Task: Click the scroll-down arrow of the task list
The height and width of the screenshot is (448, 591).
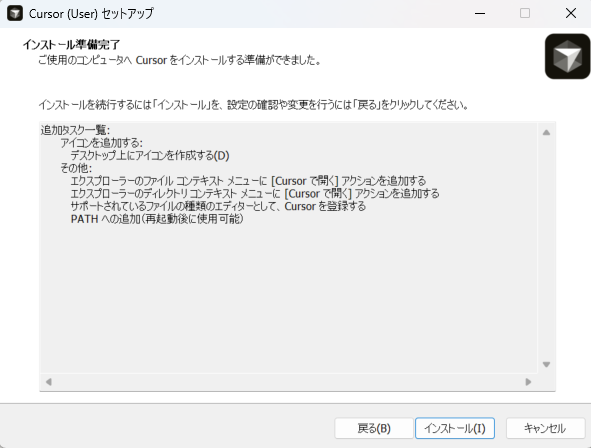Action: point(546,364)
